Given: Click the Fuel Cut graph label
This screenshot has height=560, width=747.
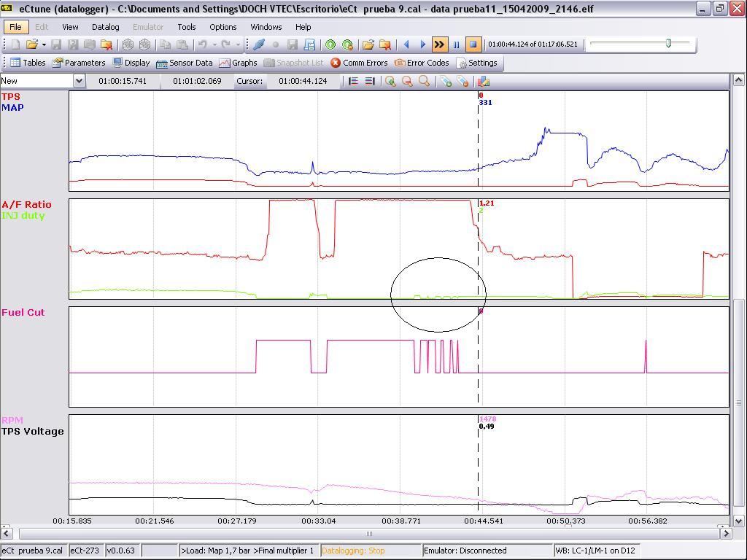Looking at the screenshot, I should point(23,312).
